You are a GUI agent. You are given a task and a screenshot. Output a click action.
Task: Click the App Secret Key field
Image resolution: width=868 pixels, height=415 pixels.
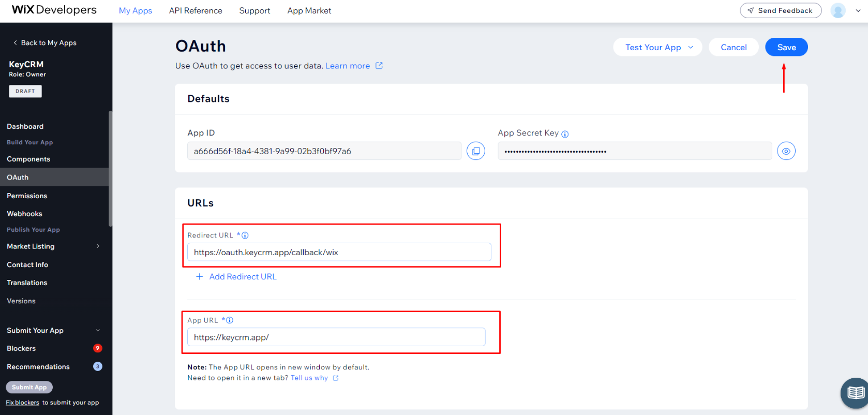coord(635,151)
